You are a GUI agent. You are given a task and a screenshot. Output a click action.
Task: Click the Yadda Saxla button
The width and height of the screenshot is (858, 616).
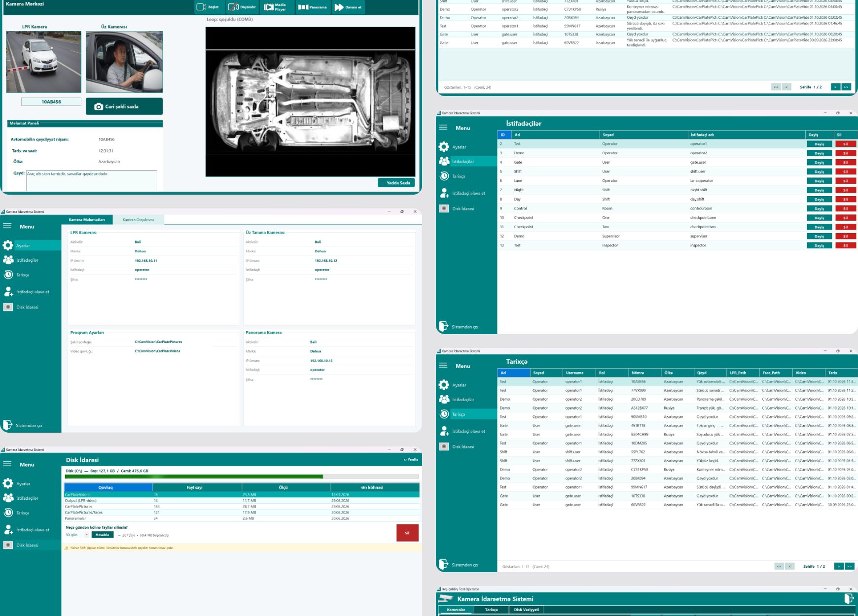(396, 183)
